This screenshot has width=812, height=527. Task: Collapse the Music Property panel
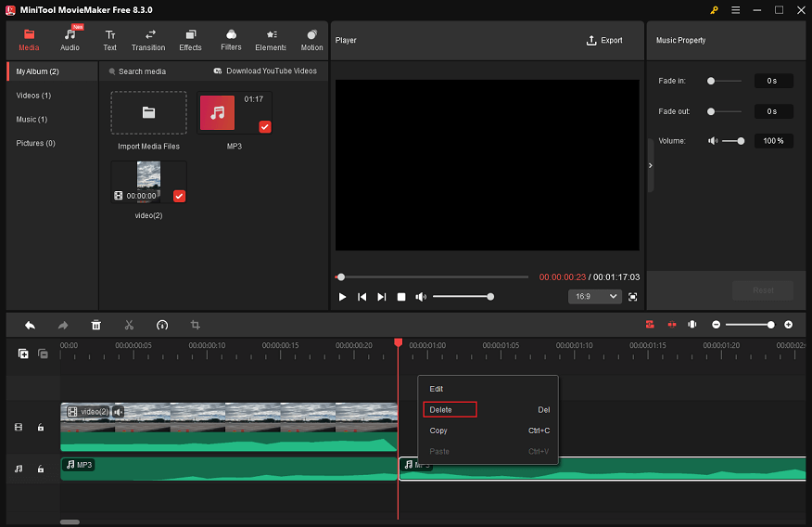[x=651, y=165]
